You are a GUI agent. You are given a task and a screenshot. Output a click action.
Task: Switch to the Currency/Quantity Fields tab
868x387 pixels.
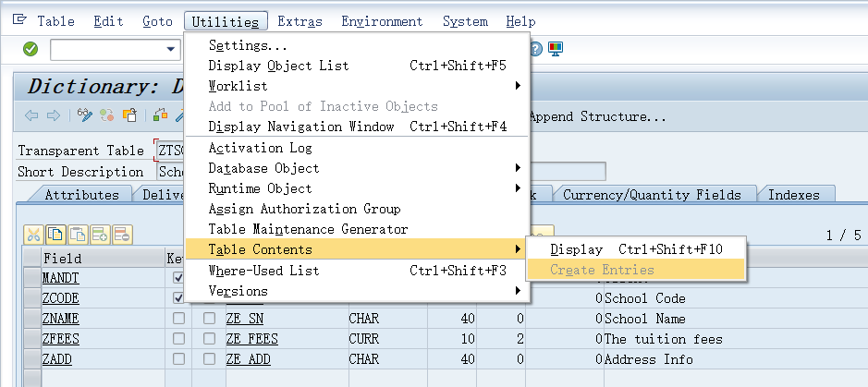coord(652,195)
